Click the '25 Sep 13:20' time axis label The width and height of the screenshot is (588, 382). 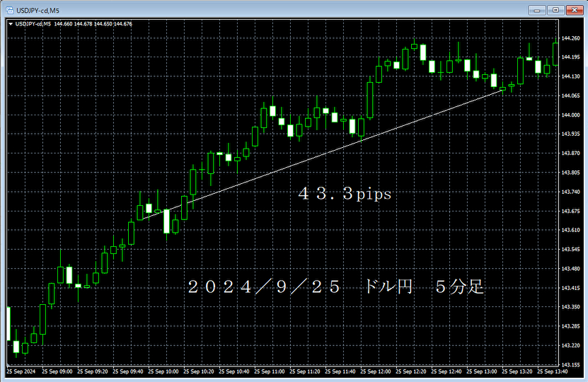(517, 371)
